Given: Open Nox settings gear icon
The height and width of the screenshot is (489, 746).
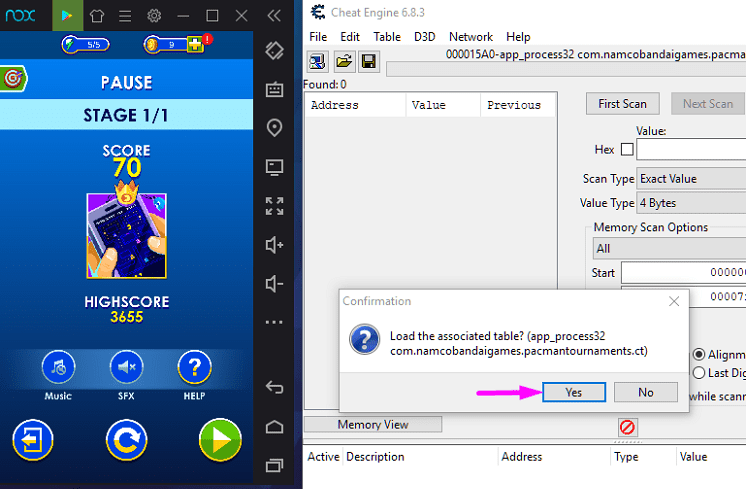Looking at the screenshot, I should 154,16.
